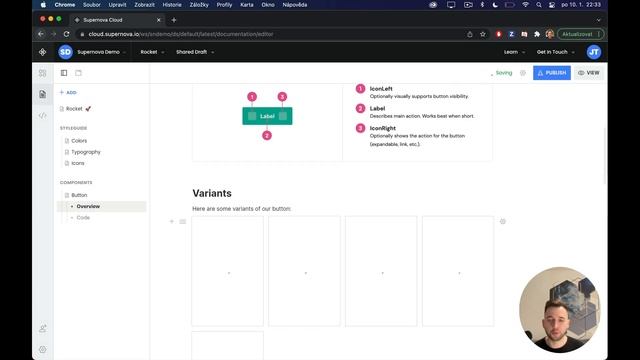The image size is (640, 360).
Task: Click the Aktualizovat update button
Action: pos(580,34)
